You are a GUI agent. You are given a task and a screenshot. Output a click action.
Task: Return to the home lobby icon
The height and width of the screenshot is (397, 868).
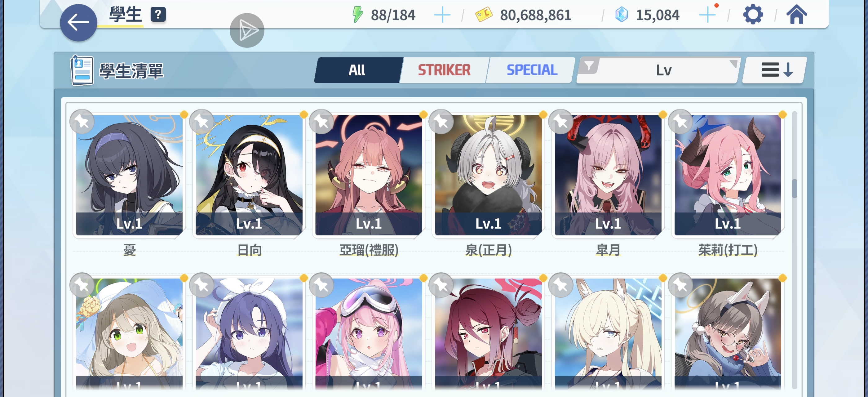click(797, 15)
